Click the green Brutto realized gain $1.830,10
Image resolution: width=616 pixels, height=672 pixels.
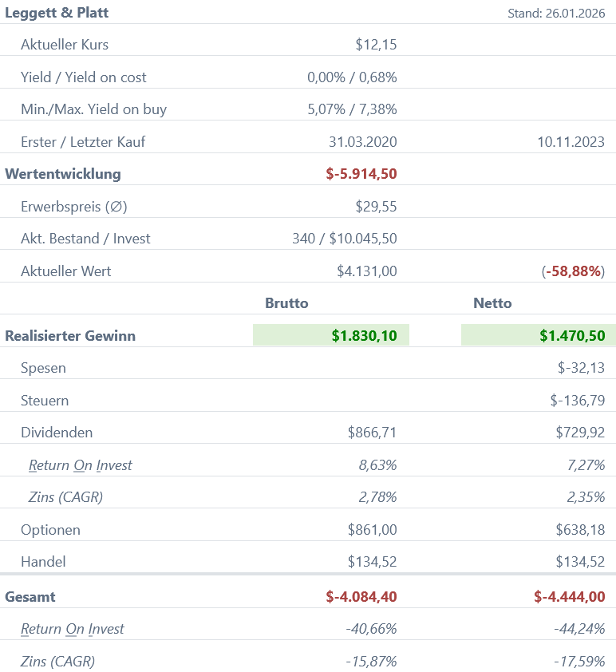coord(364,336)
